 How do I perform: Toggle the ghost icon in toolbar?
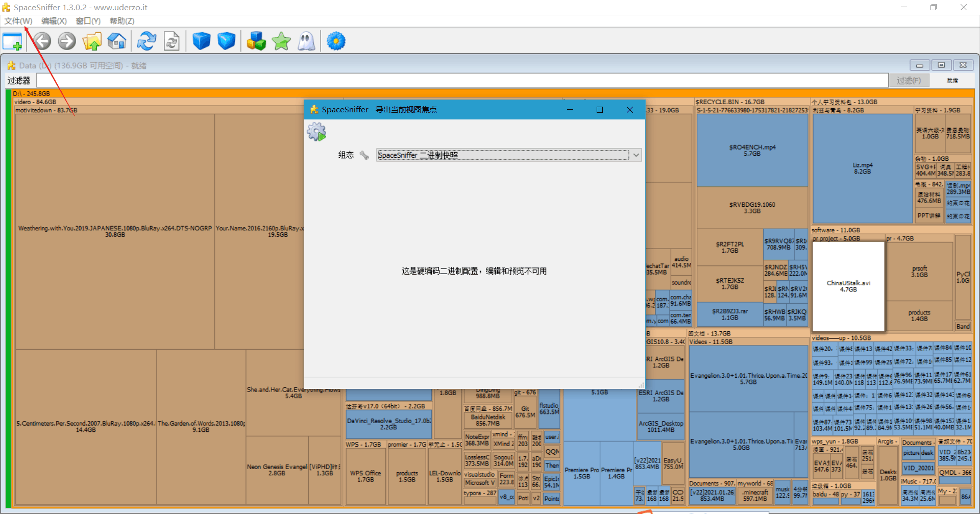tap(306, 41)
